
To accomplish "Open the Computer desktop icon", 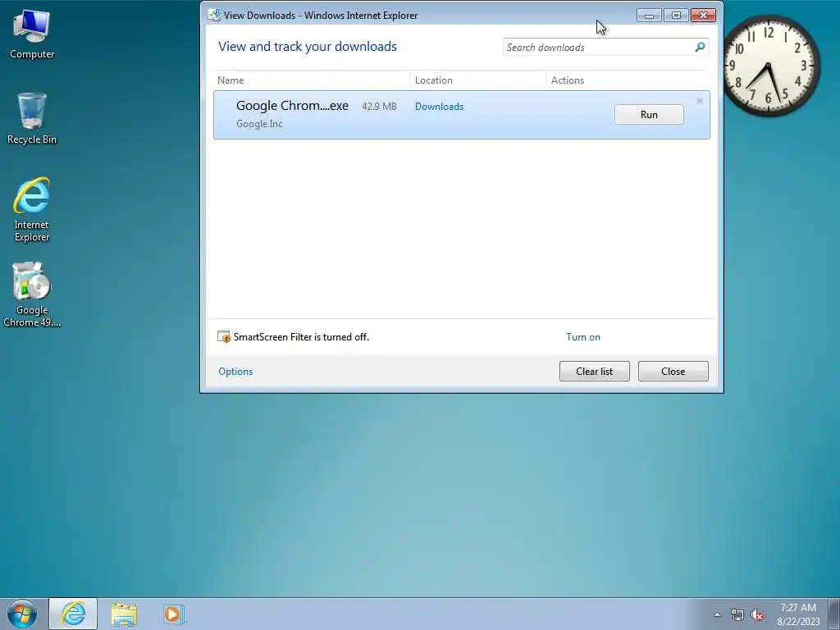I will click(32, 34).
